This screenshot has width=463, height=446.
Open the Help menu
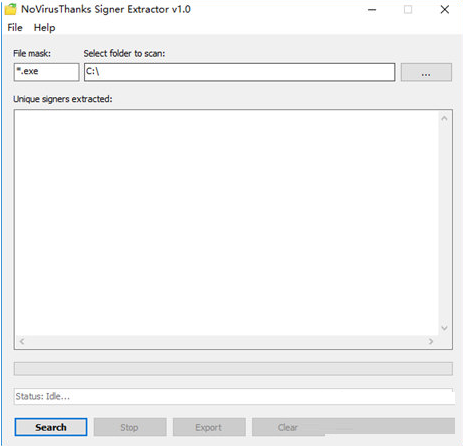tap(44, 28)
